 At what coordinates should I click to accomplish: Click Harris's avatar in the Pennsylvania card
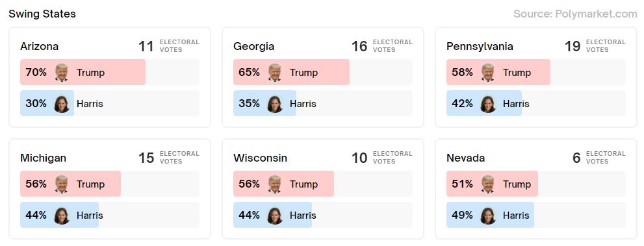tap(488, 104)
